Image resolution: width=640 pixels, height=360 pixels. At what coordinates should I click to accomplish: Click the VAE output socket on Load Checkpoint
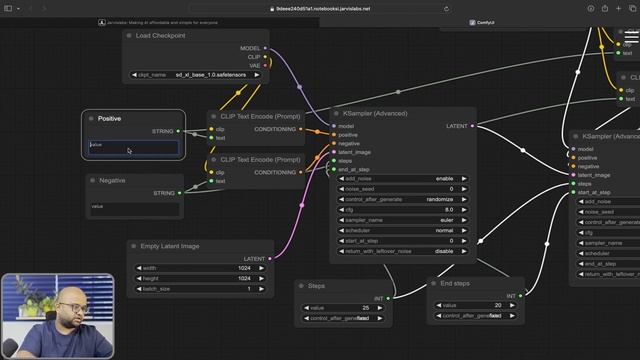coord(265,65)
